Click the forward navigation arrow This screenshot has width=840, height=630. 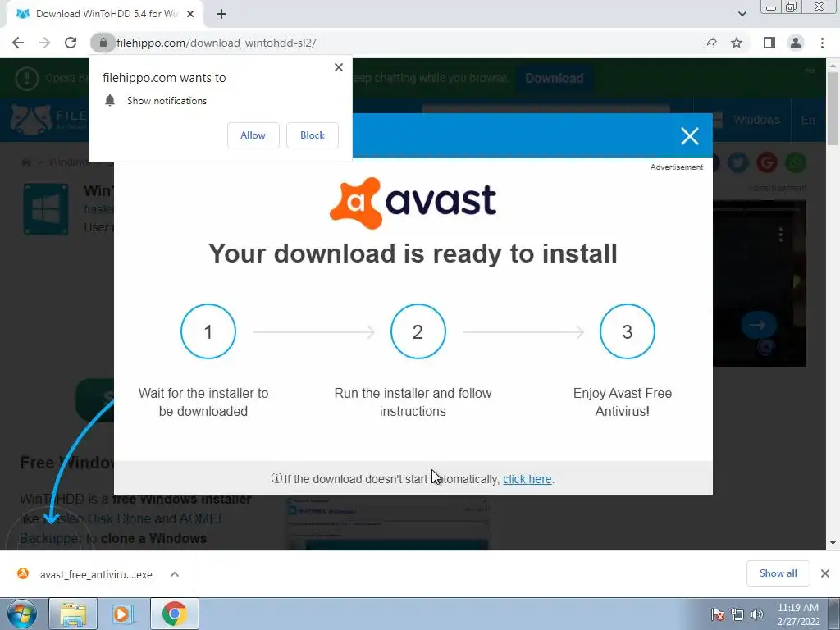44,43
